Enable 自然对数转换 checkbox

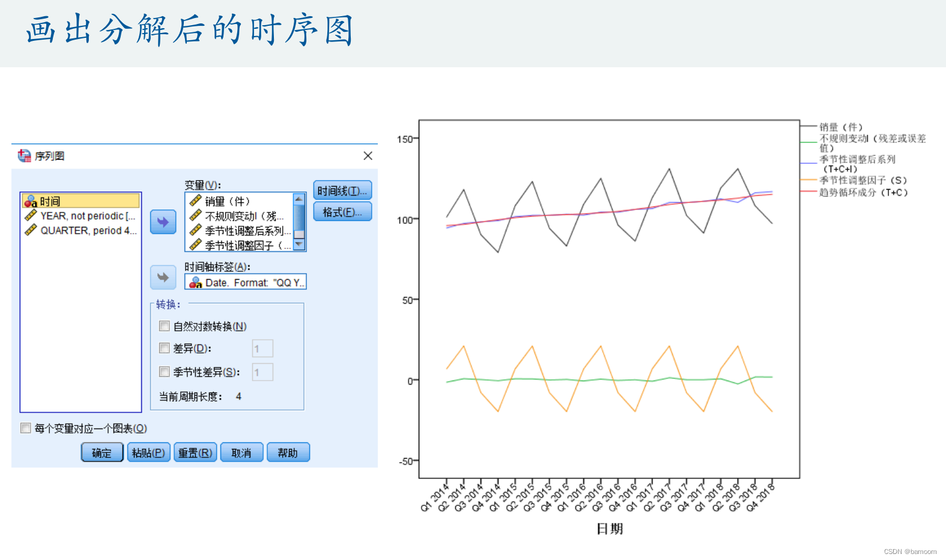coord(165,326)
